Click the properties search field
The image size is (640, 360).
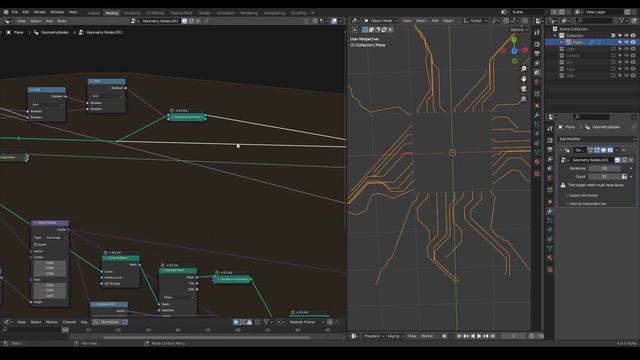[x=591, y=117]
